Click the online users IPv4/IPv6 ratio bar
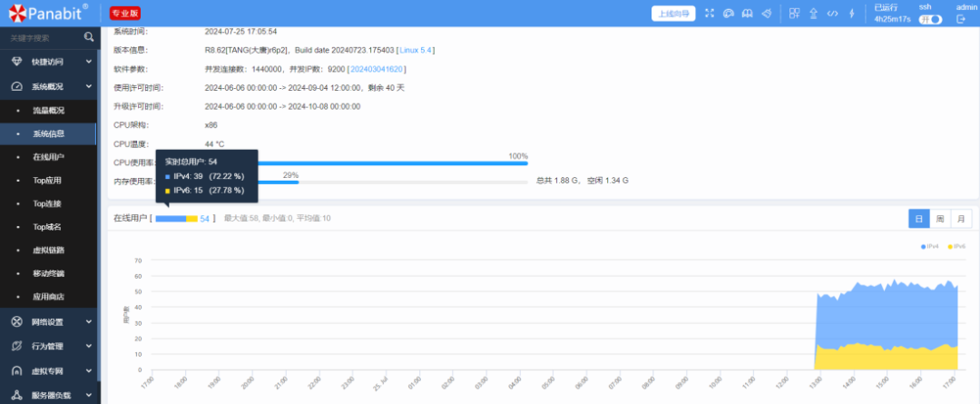The height and width of the screenshot is (404, 980). (177, 218)
